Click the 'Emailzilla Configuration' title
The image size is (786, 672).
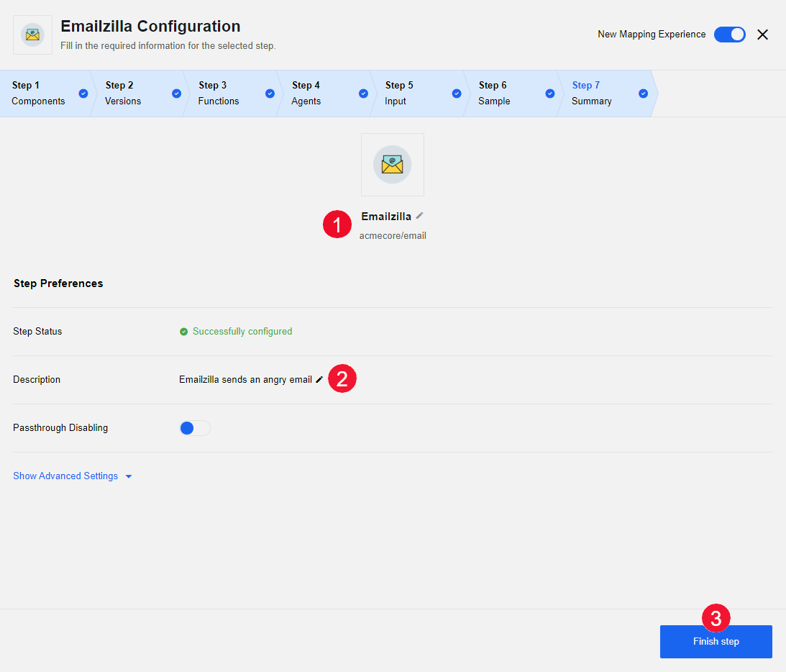point(150,26)
